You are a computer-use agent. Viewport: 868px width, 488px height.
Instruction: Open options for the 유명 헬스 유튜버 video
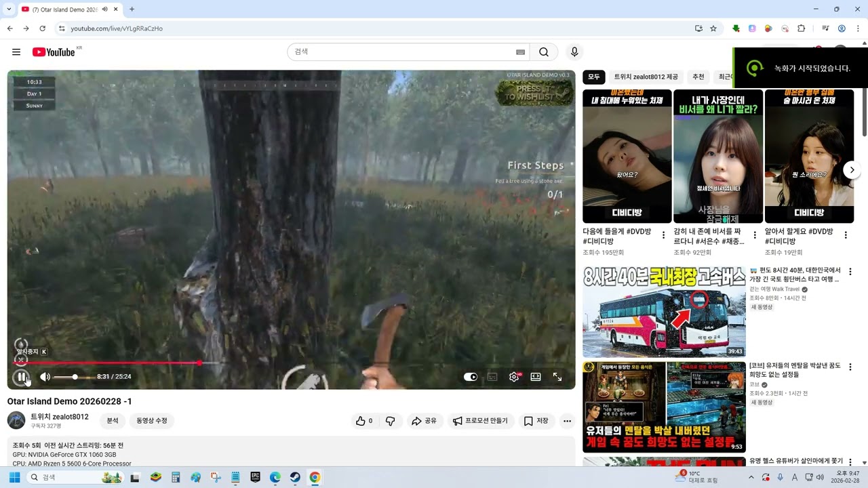850,462
